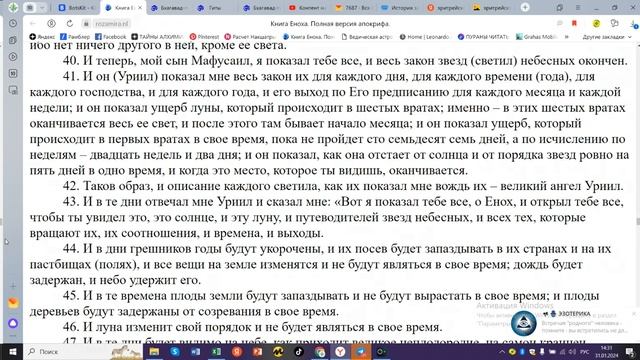
Task: Open the Yandex account icon beside refresh
Action: click(51, 24)
